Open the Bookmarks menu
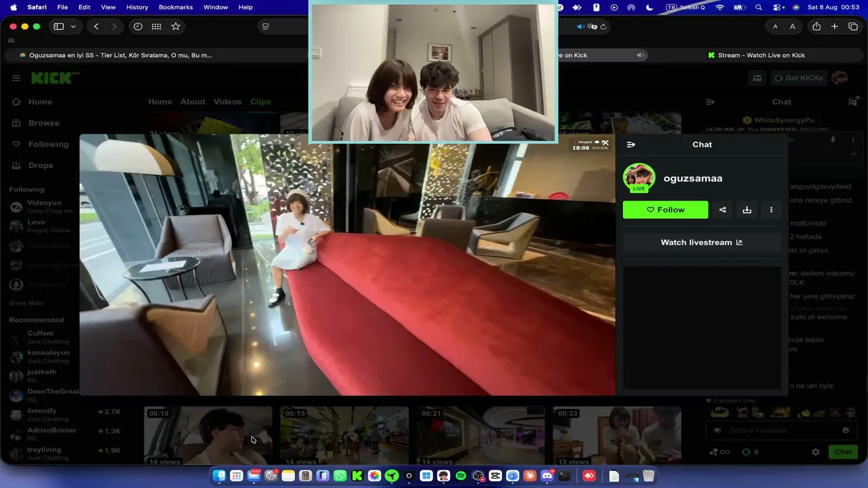The height and width of the screenshot is (488, 868). pos(176,7)
